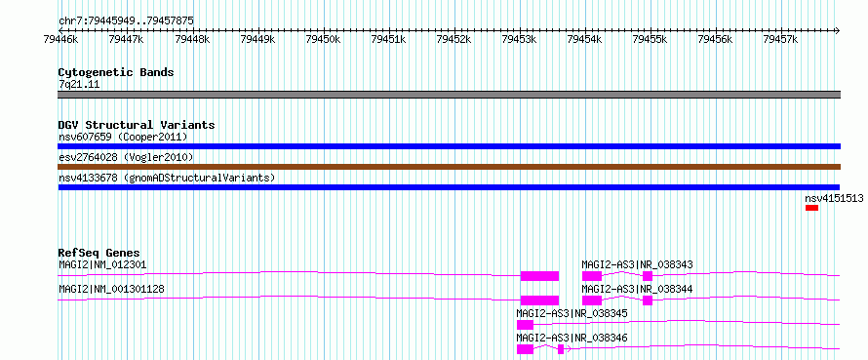The height and width of the screenshot is (360, 868).
Task: Click the nsv607659 (Cooper2011) blue variant bar
Action: (449, 146)
